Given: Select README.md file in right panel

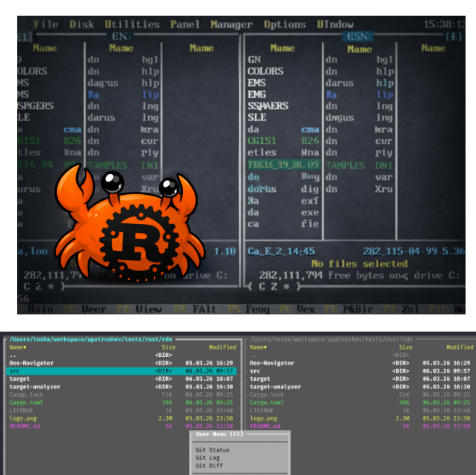Looking at the screenshot, I should pyautogui.click(x=360, y=426).
